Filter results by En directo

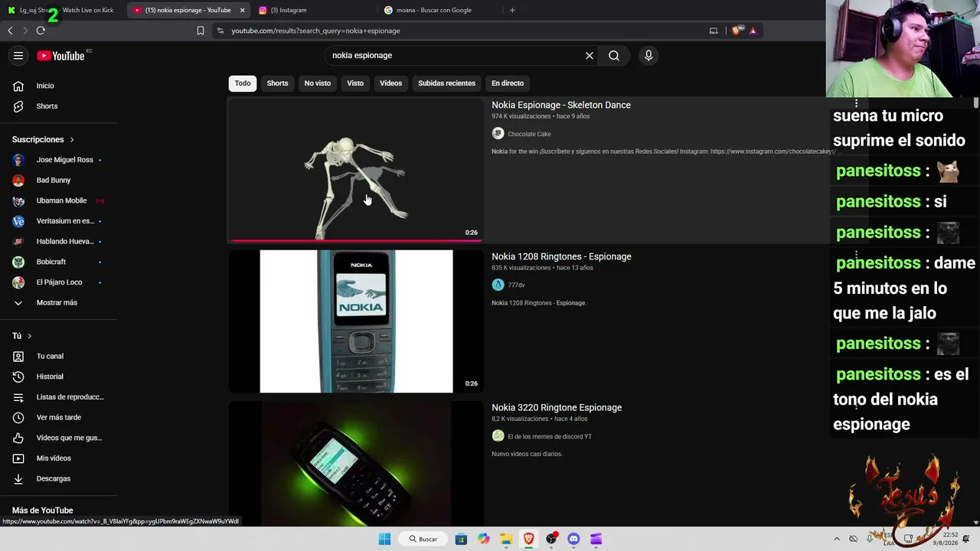point(508,83)
